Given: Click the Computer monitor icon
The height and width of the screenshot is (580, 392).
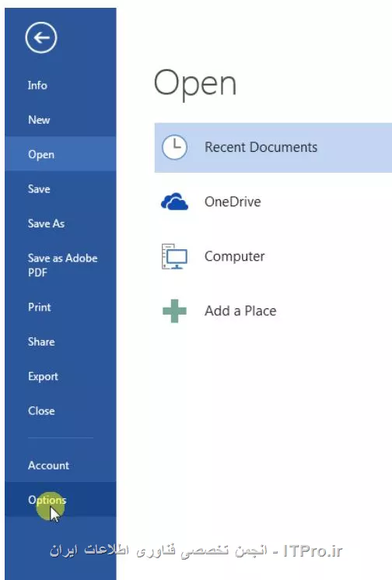Looking at the screenshot, I should [174, 256].
